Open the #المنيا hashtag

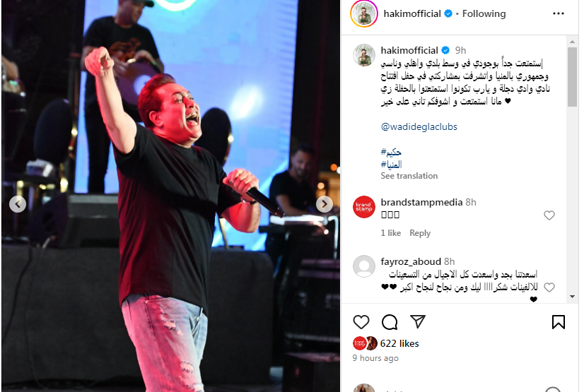pyautogui.click(x=391, y=165)
